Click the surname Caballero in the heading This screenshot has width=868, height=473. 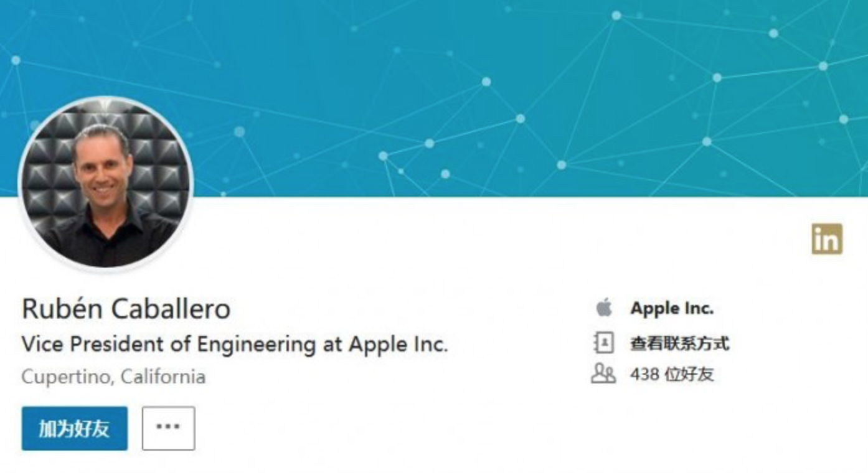click(174, 309)
